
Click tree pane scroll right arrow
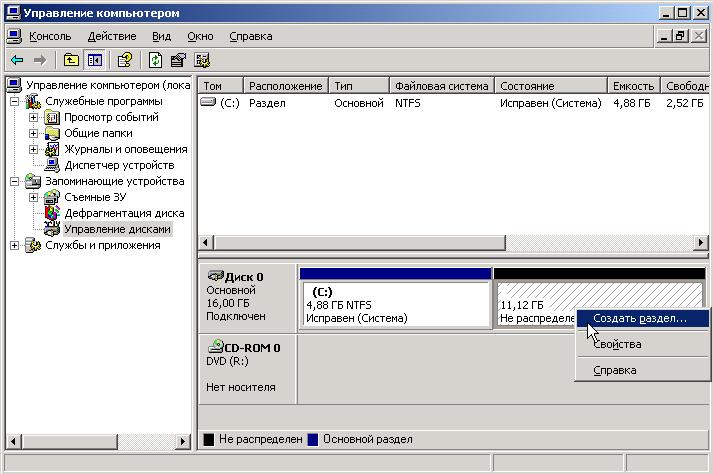coord(183,441)
